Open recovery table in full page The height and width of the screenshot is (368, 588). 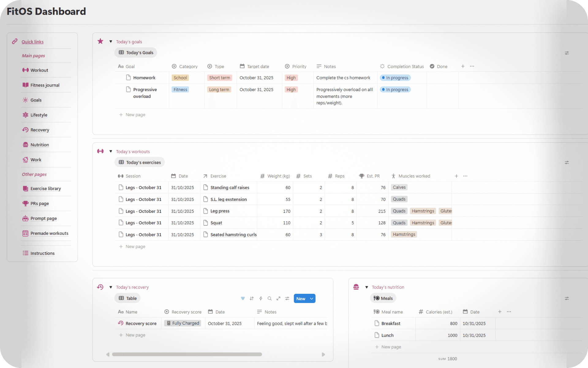[278, 298]
